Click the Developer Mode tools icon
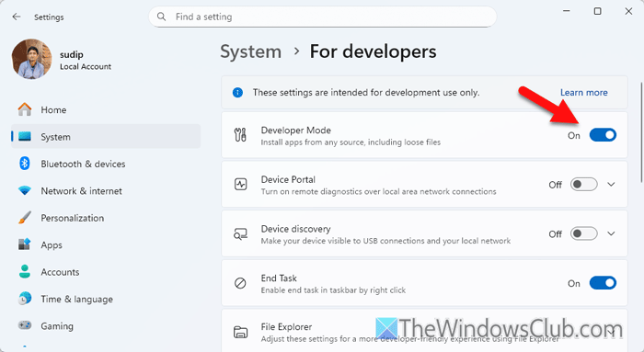The width and height of the screenshot is (644, 352). [x=240, y=135]
